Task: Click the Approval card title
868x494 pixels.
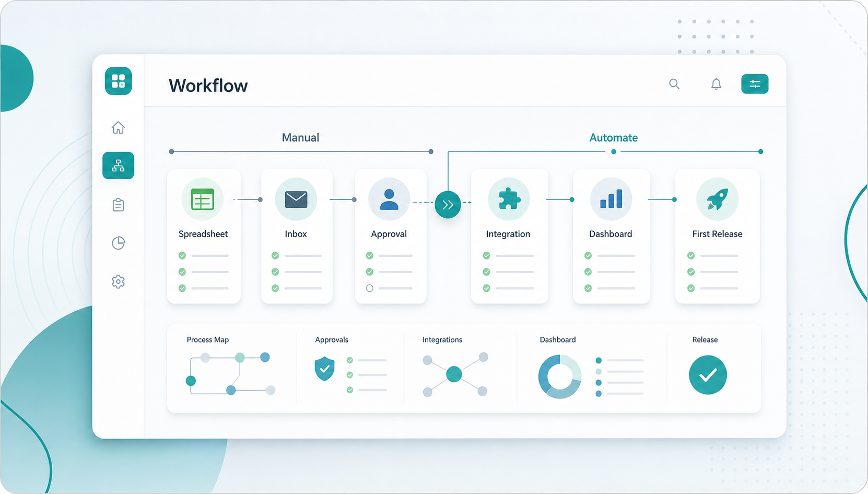Action: pyautogui.click(x=389, y=234)
